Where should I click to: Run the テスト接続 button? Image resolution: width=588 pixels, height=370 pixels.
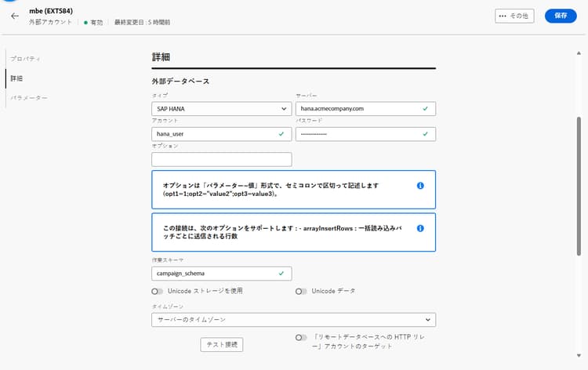pos(222,344)
